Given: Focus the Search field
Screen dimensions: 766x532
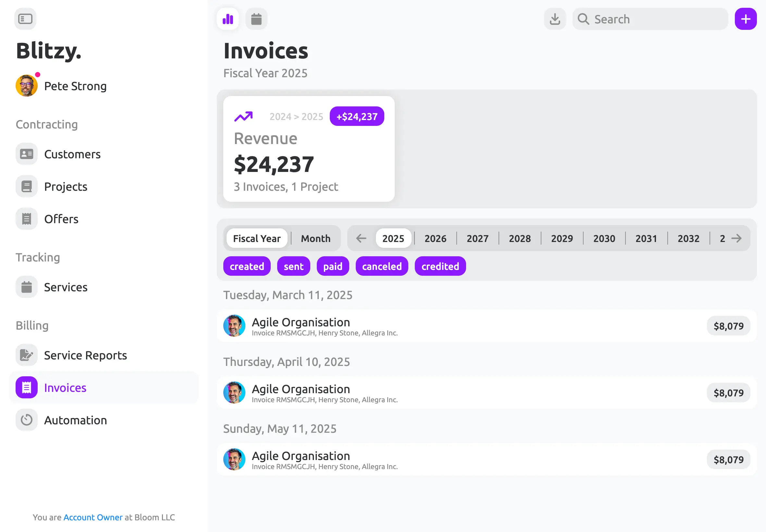Looking at the screenshot, I should pyautogui.click(x=650, y=19).
